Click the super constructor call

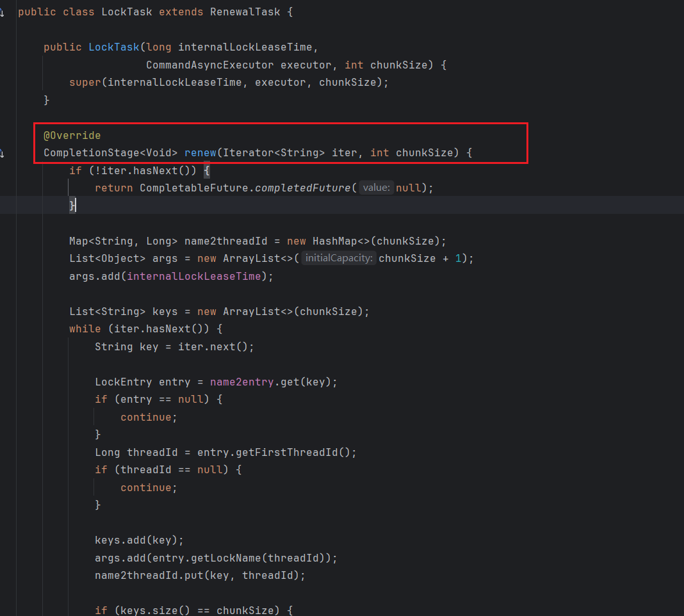[85, 83]
